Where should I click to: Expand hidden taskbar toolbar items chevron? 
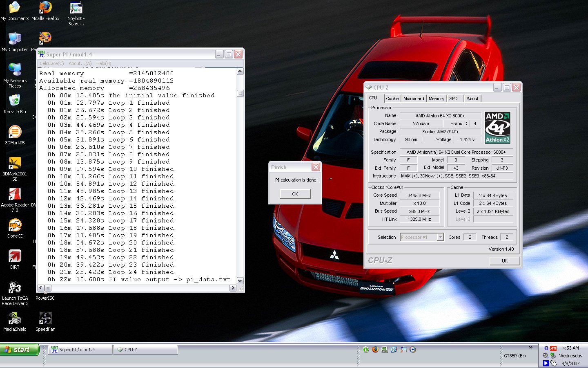point(530,348)
